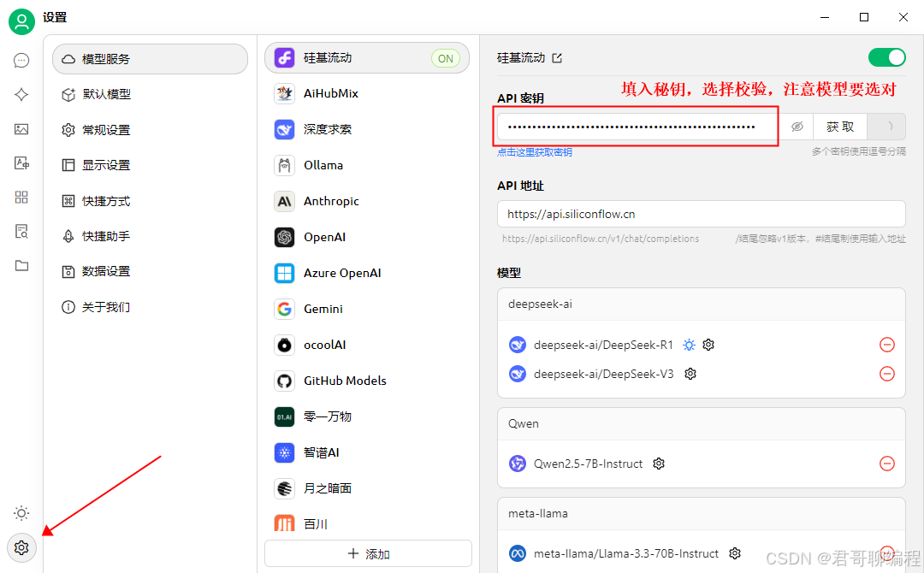Open 默认模型 settings section

[x=151, y=94]
